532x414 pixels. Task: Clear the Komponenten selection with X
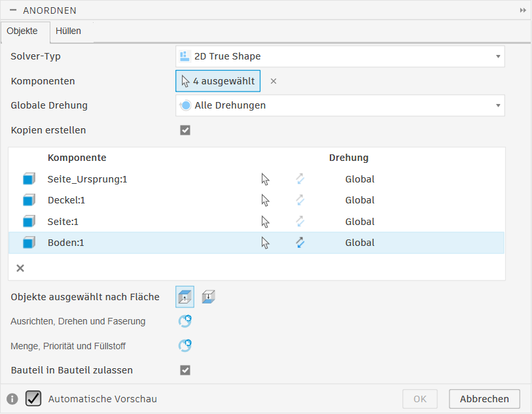pyautogui.click(x=274, y=81)
